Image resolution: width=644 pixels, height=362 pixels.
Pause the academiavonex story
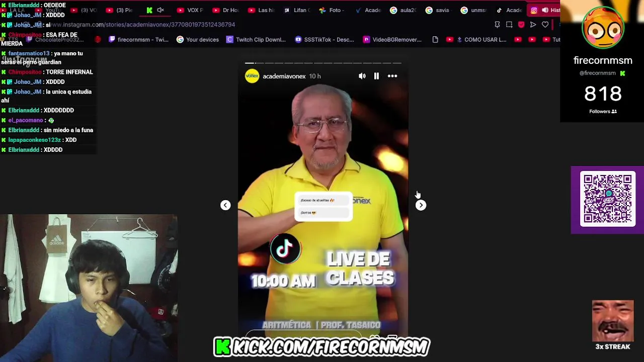(376, 76)
